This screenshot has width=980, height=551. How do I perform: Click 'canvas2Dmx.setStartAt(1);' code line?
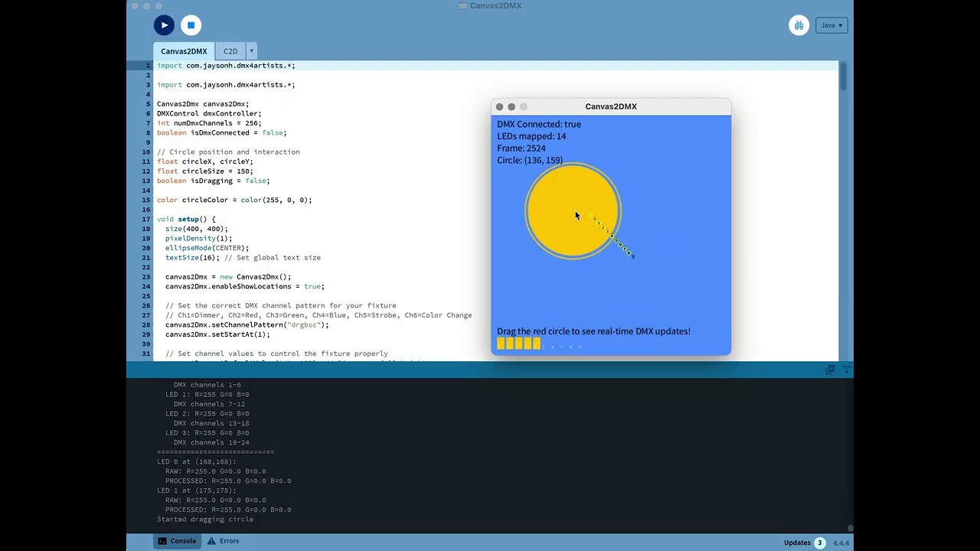click(x=217, y=334)
